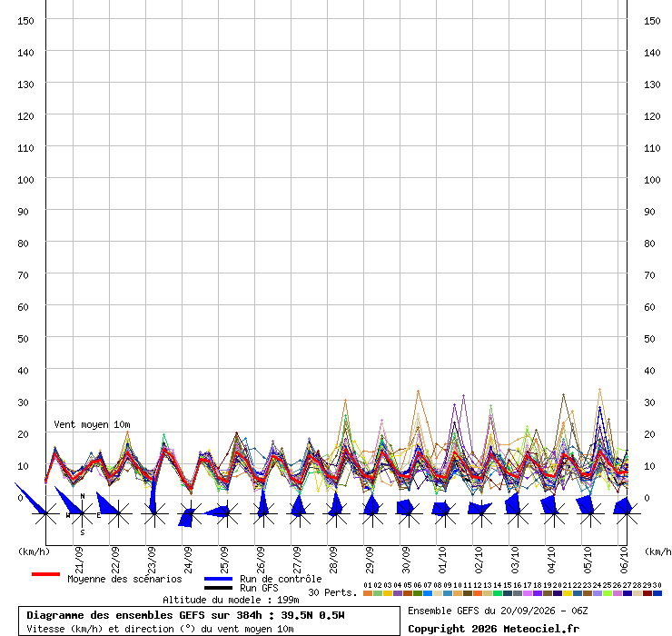Image resolution: width=672 pixels, height=636 pixels.
Task: Click the compass rose with N/S/W/E labels
Action: (x=83, y=513)
